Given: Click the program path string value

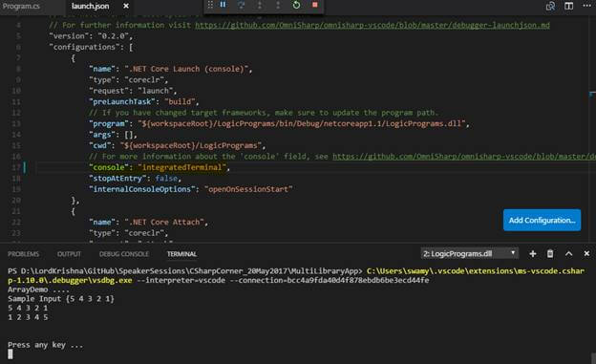Looking at the screenshot, I should tap(302, 123).
